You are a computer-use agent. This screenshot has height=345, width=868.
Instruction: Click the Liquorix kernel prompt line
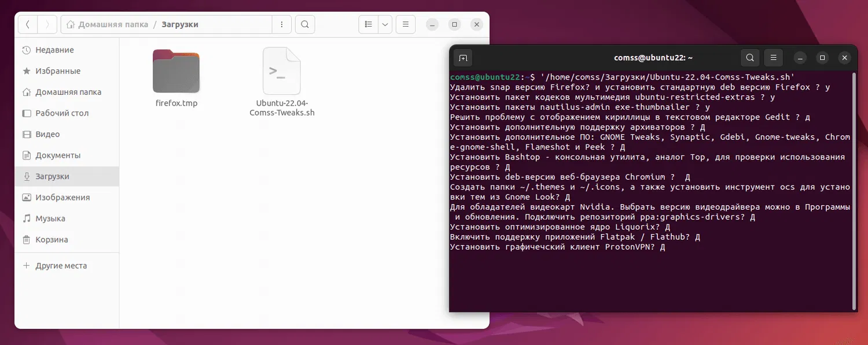[560, 227]
